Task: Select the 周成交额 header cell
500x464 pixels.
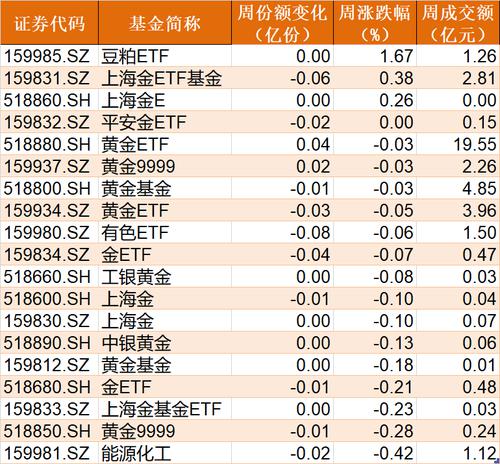Action: pyautogui.click(x=458, y=23)
